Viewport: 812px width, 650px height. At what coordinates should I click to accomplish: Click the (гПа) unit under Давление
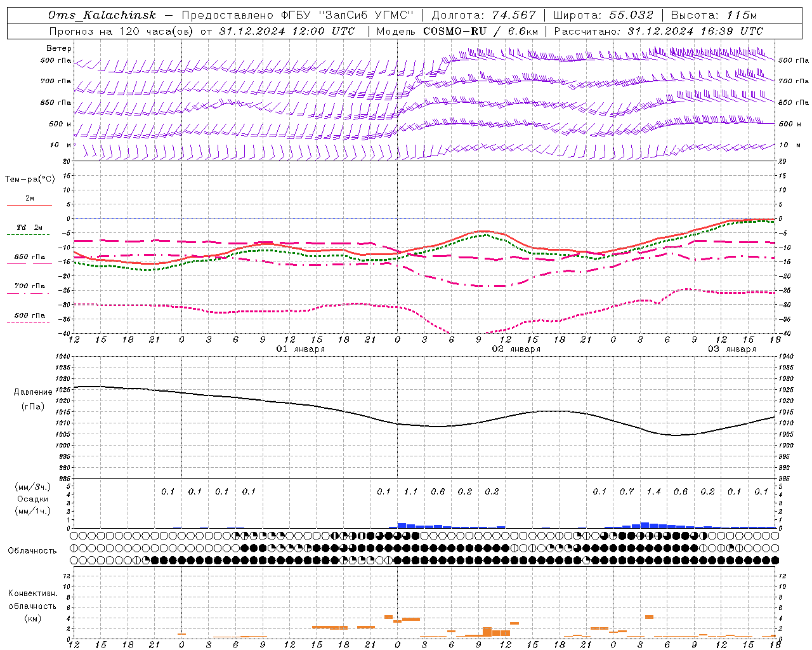click(x=33, y=406)
